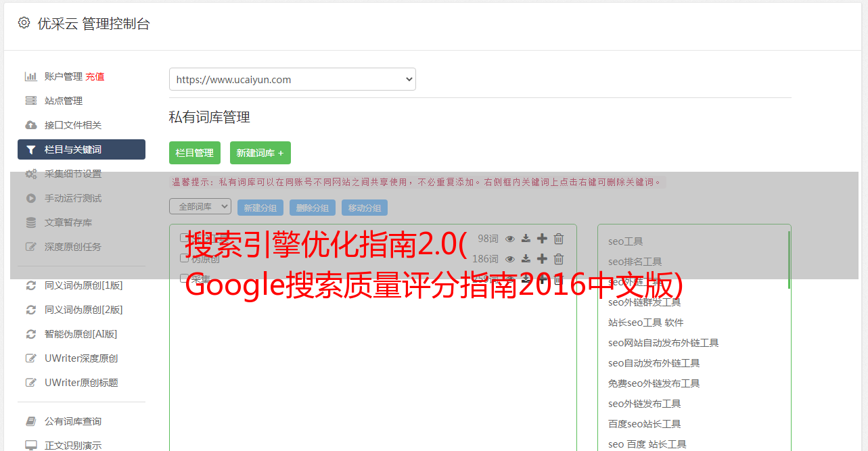Click the 移动分组 button
868x451 pixels.
click(365, 208)
